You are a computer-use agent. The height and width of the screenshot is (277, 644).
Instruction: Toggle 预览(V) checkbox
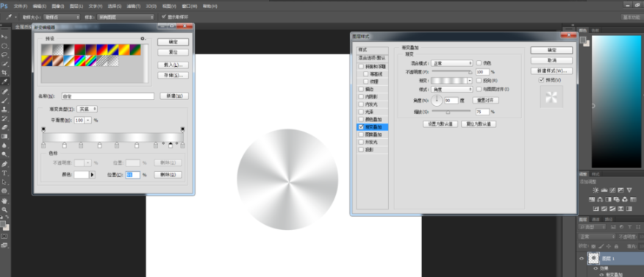(542, 80)
